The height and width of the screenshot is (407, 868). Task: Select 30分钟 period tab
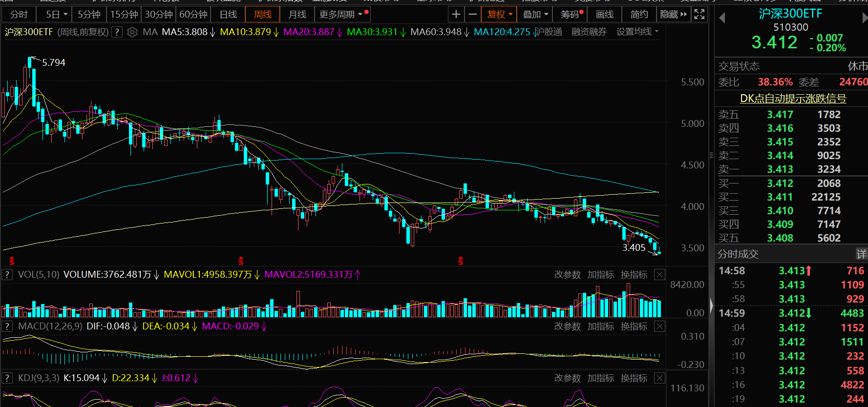point(159,15)
